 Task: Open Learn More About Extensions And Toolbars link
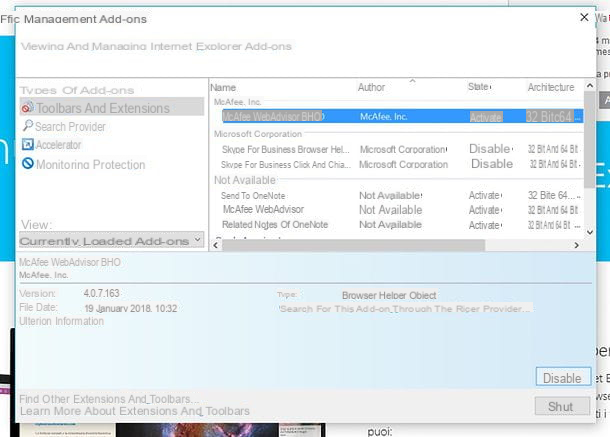point(135,411)
